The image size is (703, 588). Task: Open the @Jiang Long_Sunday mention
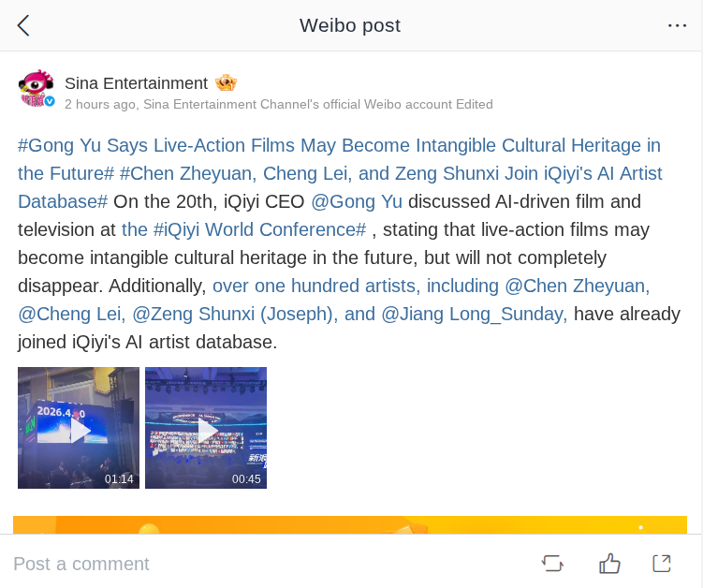point(474,314)
